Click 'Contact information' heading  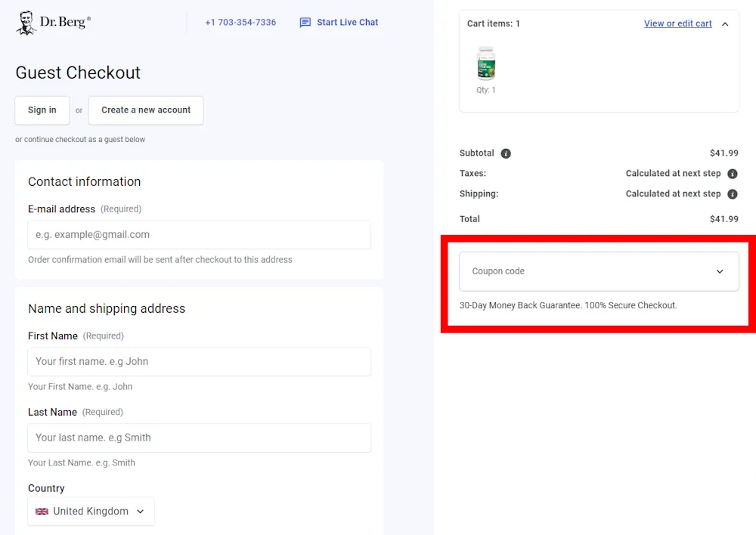tap(85, 181)
